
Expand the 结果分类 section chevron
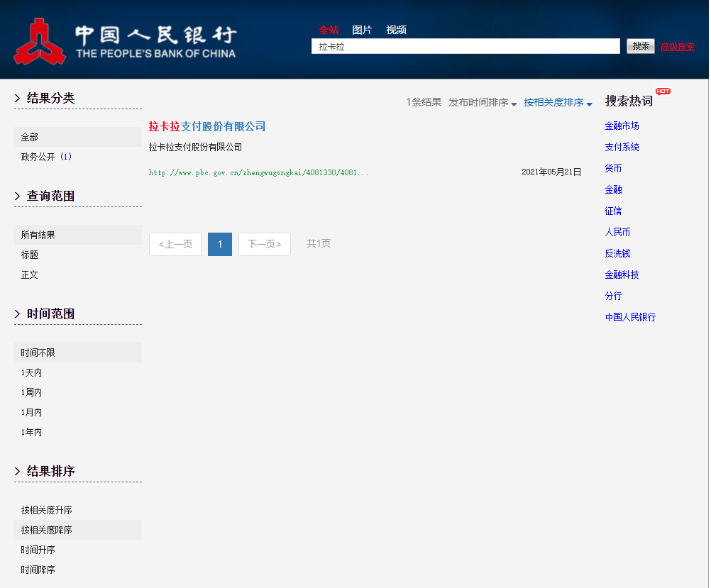(17, 98)
